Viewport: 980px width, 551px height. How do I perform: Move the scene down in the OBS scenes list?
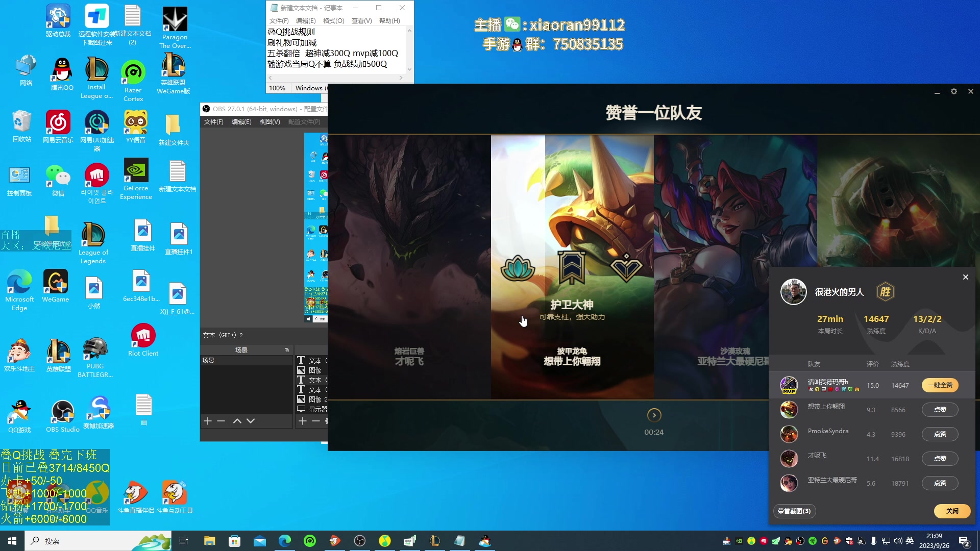pos(251,421)
